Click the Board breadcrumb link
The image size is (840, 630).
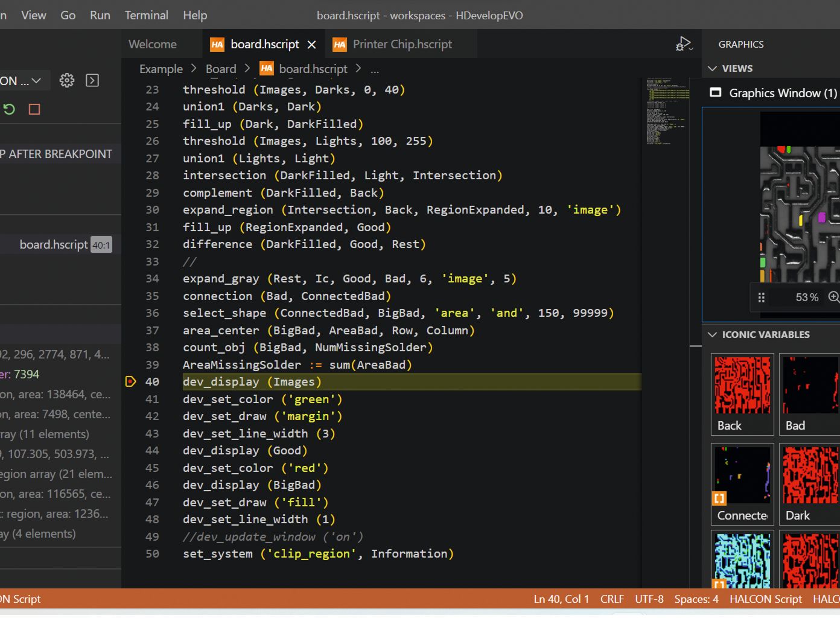click(221, 69)
